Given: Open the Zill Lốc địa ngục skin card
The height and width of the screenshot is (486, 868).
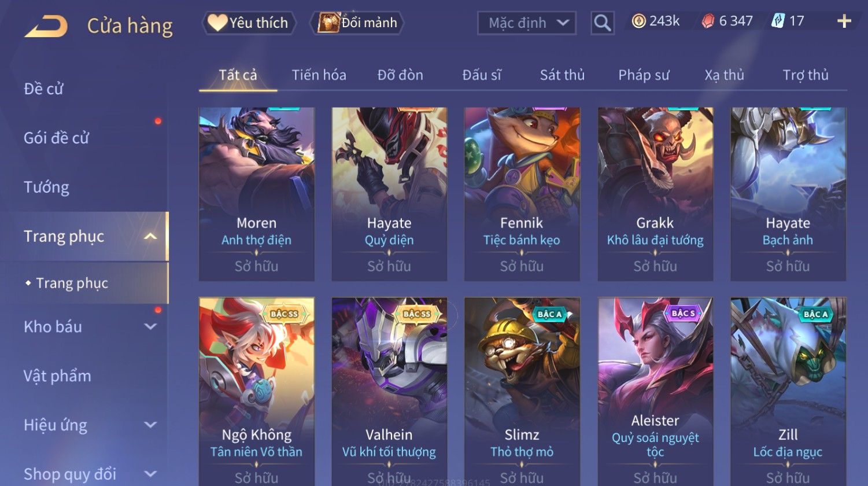Looking at the screenshot, I should (x=788, y=391).
